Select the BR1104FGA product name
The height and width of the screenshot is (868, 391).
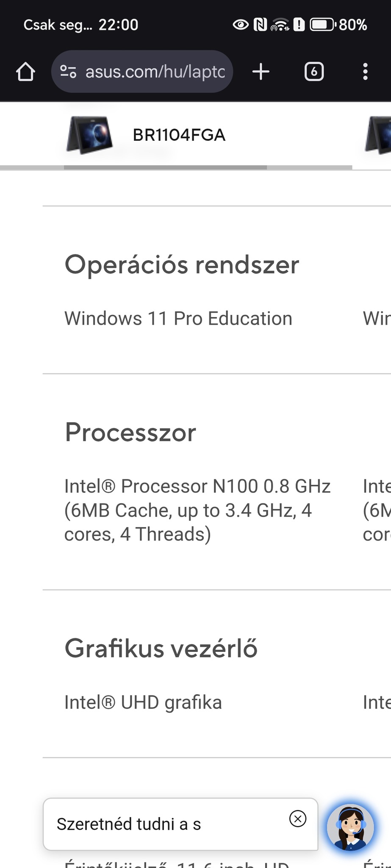click(179, 135)
